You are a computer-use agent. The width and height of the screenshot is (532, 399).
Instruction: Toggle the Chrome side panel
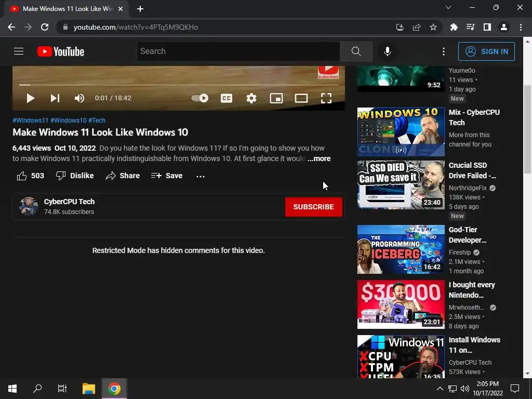point(487,27)
